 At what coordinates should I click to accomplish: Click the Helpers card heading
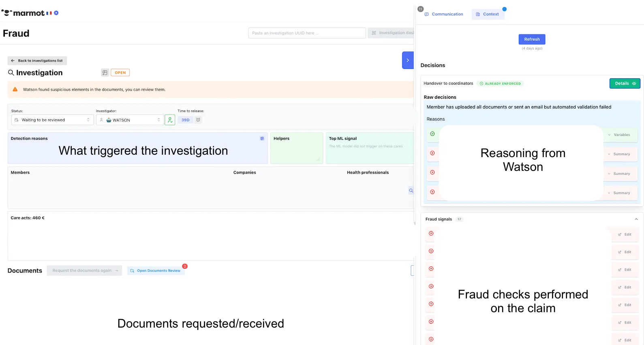pos(282,138)
